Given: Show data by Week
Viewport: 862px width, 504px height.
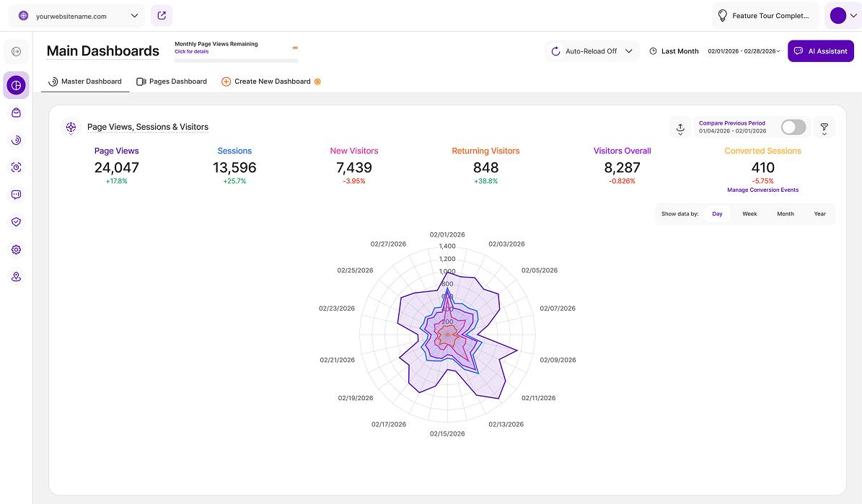Looking at the screenshot, I should click(x=749, y=214).
